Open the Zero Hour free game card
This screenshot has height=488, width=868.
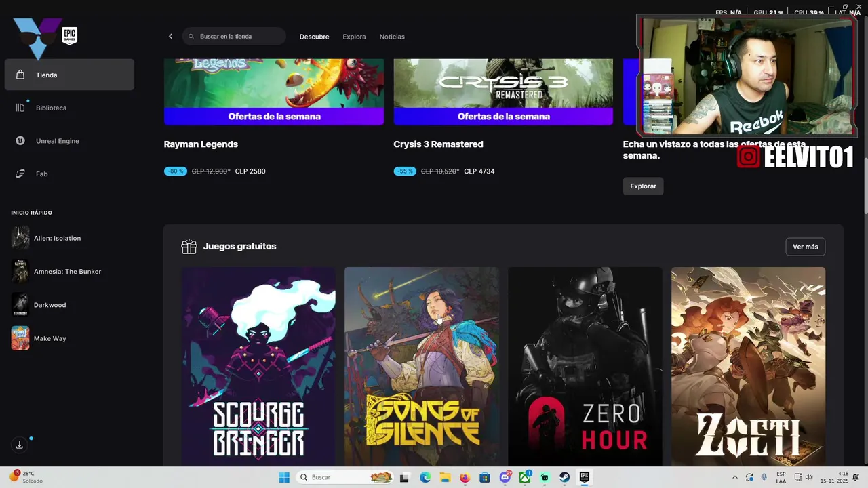(585, 366)
